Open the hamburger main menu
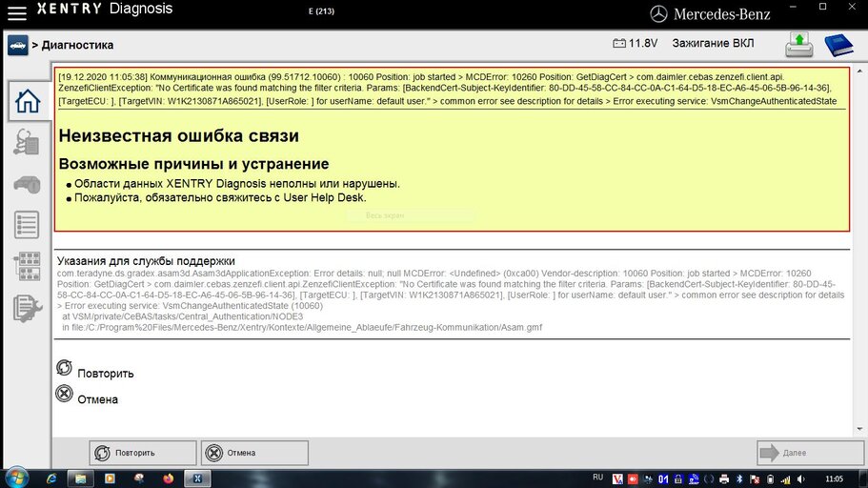Screen dimensions: 868x488 (x=16, y=12)
